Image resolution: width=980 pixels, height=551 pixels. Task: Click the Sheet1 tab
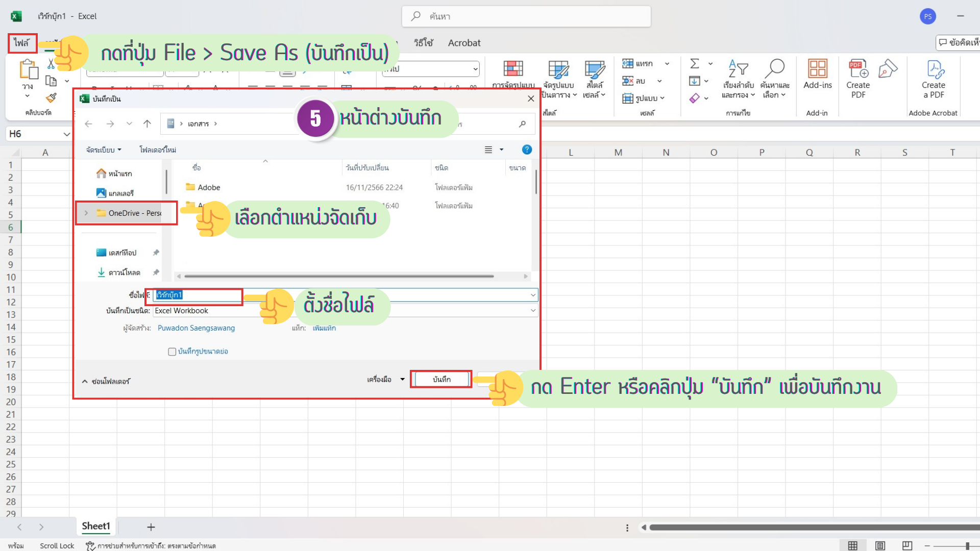point(96,526)
